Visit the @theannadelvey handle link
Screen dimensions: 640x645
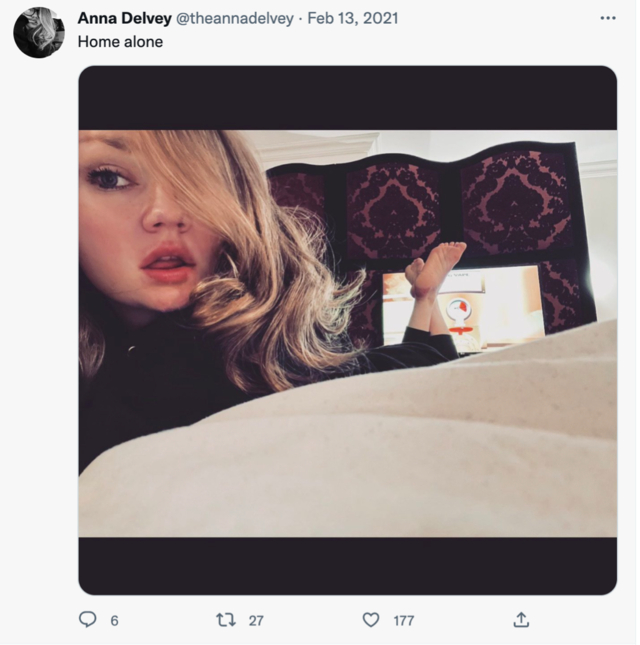coord(235,18)
